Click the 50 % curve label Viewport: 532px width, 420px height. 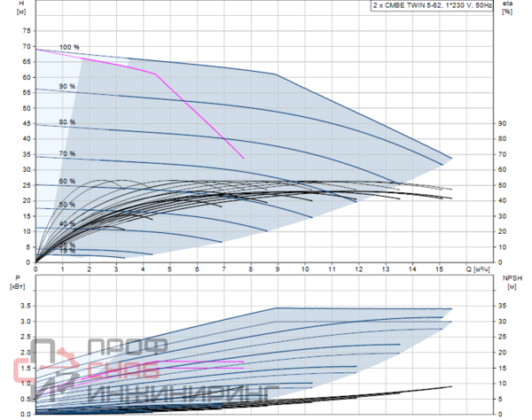[67, 205]
